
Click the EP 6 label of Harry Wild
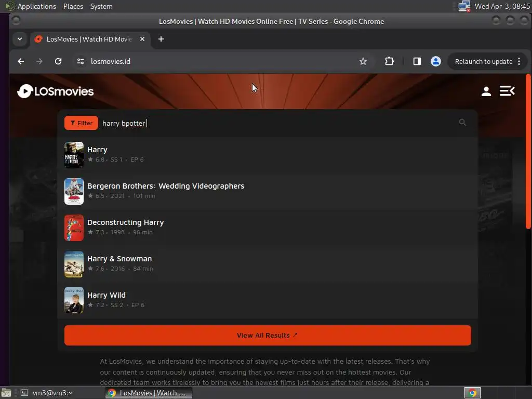point(138,305)
